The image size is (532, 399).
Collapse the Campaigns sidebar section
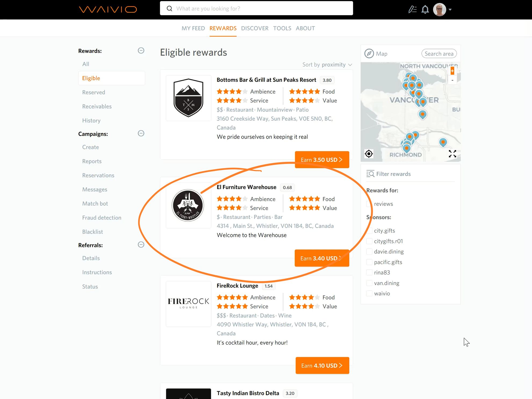[x=141, y=133]
